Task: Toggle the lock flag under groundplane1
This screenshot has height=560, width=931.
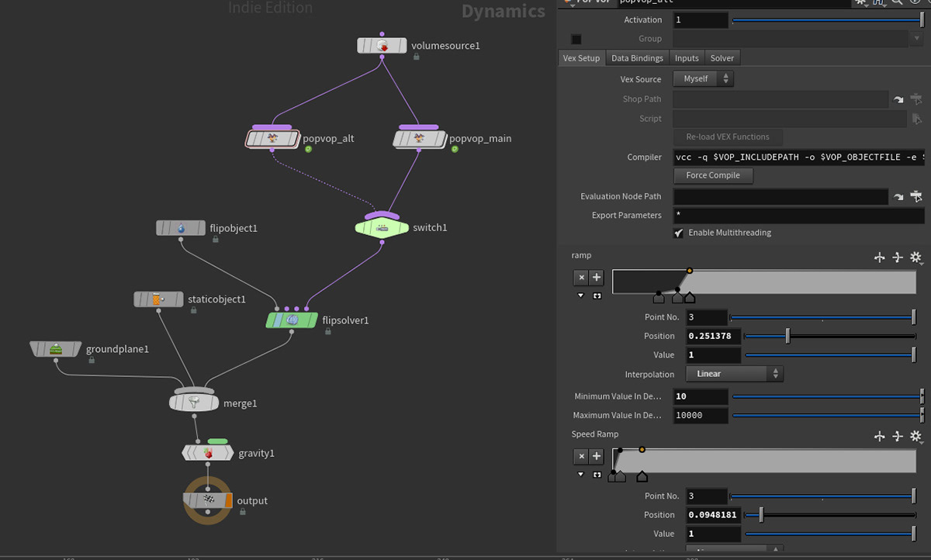Action: [92, 360]
